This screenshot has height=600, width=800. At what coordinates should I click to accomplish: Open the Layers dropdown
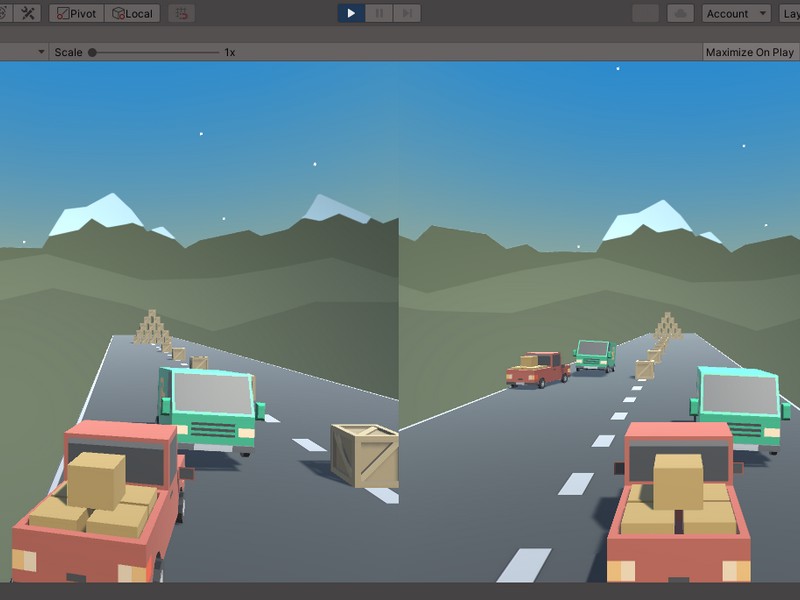point(790,13)
